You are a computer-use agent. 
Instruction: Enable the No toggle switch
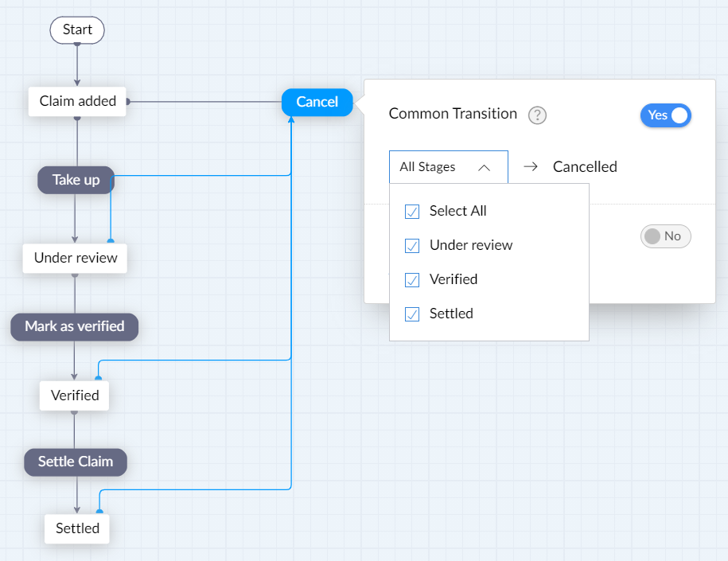tap(665, 236)
